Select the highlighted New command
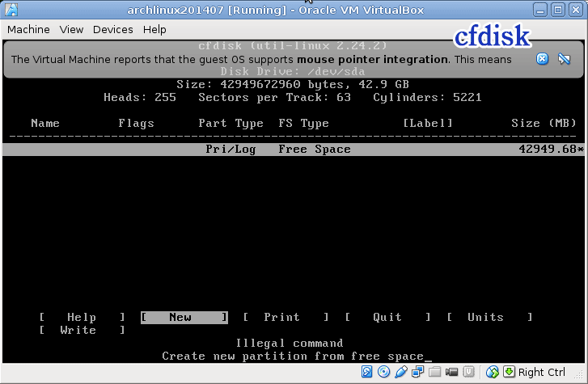Viewport: 588px width, 384px height. [184, 317]
